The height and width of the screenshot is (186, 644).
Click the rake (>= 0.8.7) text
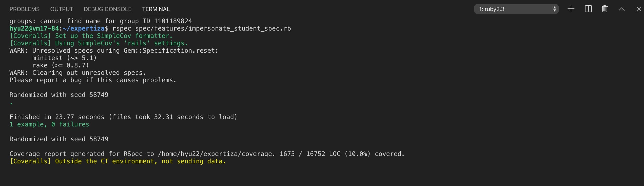(x=61, y=65)
